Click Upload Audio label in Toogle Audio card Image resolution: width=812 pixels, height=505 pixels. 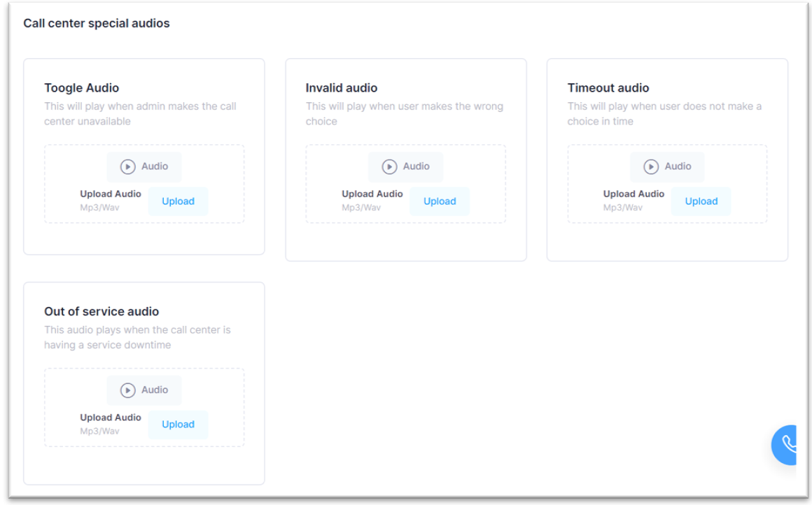point(111,194)
